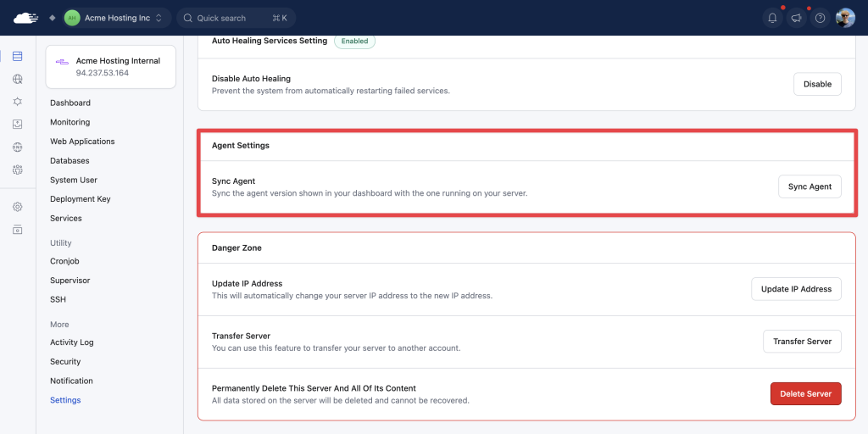Open the gear settings rail icon
The width and height of the screenshot is (868, 434).
[x=17, y=207]
